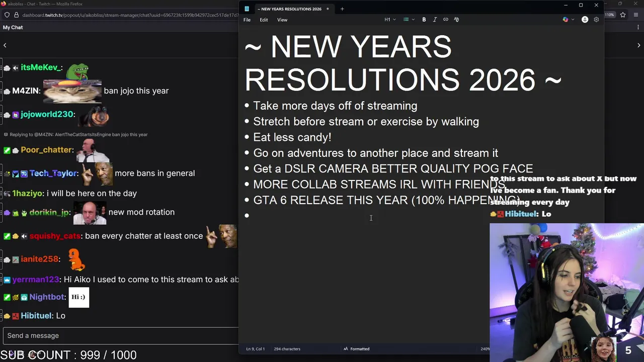
Task: Click 'Take more days off of streaming' line
Action: coord(335,106)
